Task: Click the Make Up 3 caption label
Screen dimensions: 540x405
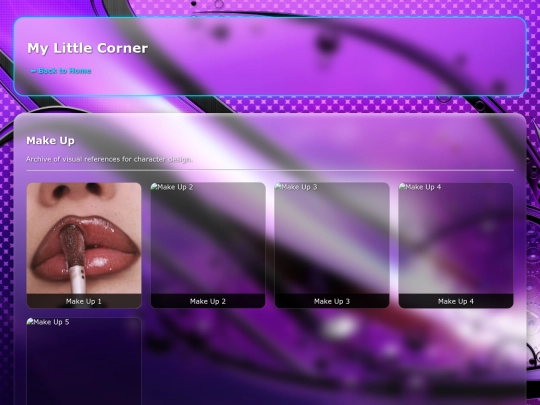Action: tap(332, 301)
